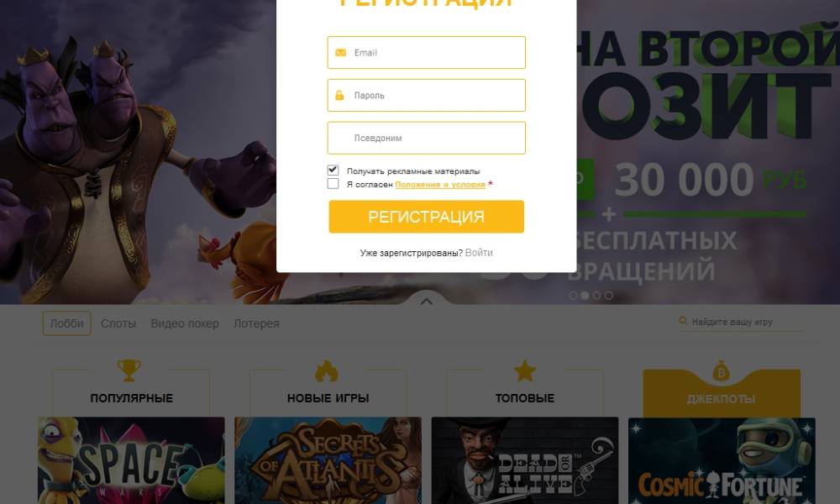Switch to the Видео покер tab

click(x=185, y=323)
